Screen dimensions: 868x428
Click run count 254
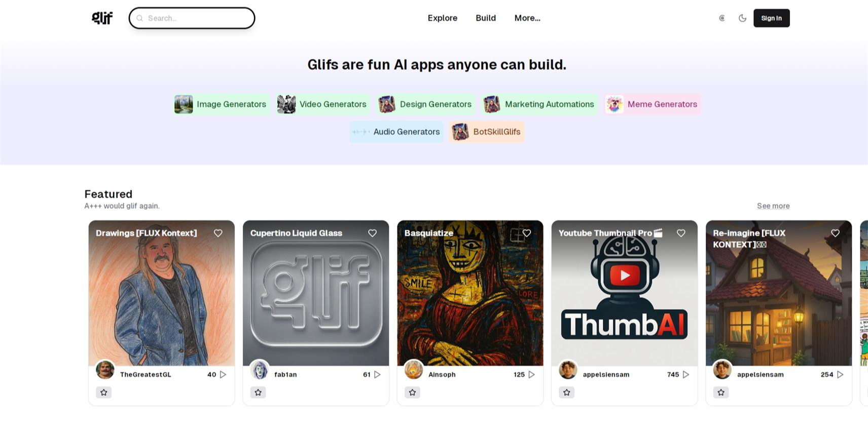click(827, 375)
